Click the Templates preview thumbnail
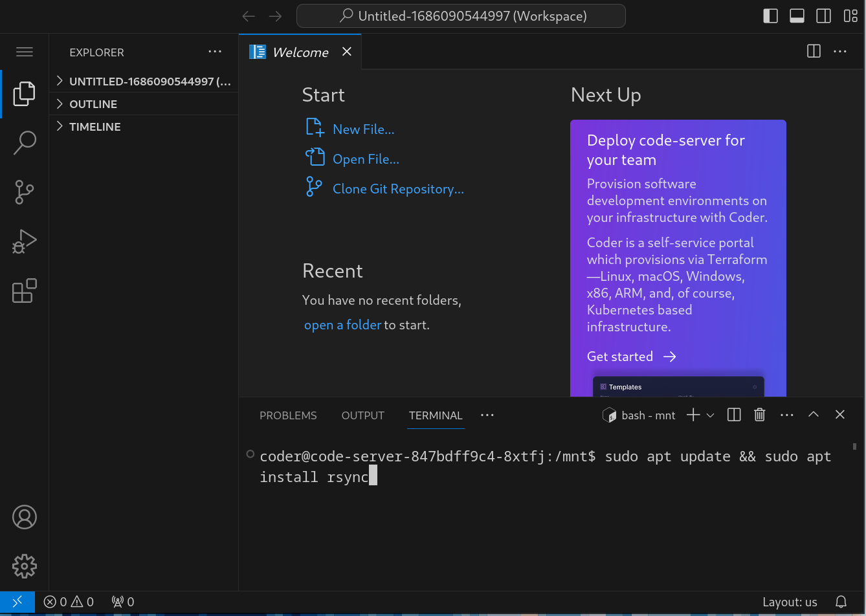 point(678,386)
